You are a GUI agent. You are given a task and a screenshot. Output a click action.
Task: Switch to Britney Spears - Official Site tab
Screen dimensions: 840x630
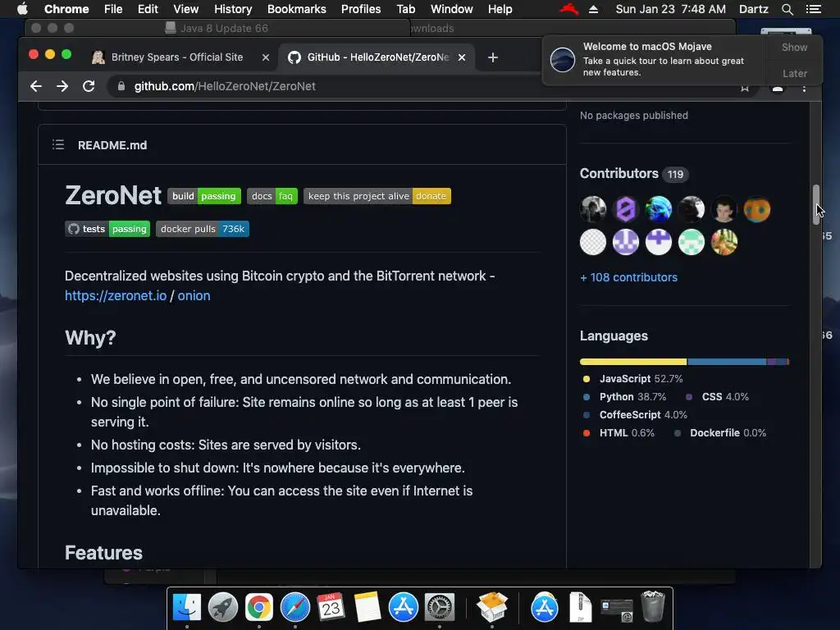click(x=177, y=57)
